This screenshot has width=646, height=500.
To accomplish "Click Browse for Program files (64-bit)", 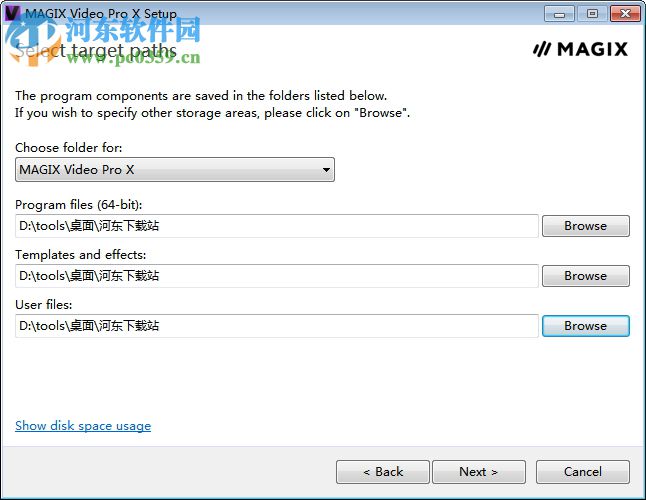I will (585, 226).
